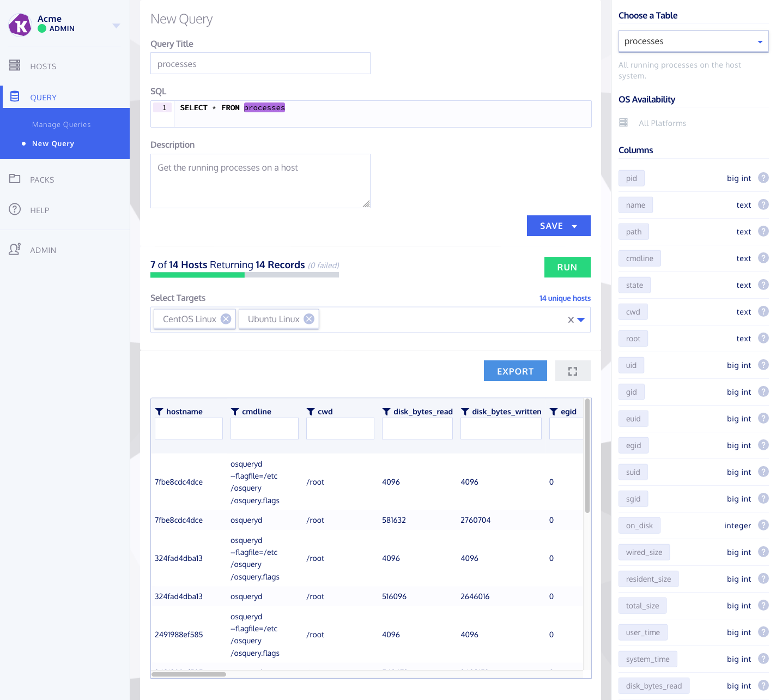This screenshot has width=776, height=700.
Task: Show help for cmdline column
Action: (x=763, y=258)
